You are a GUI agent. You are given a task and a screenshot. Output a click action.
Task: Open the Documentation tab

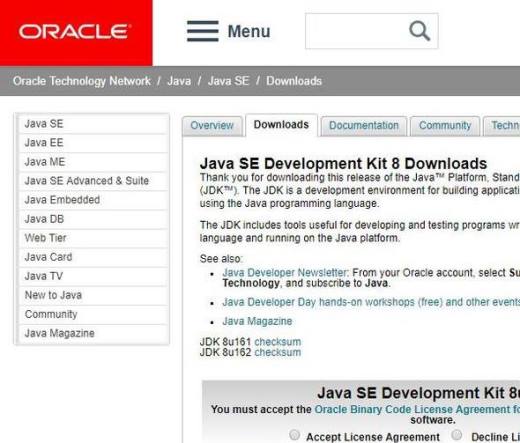tap(364, 126)
